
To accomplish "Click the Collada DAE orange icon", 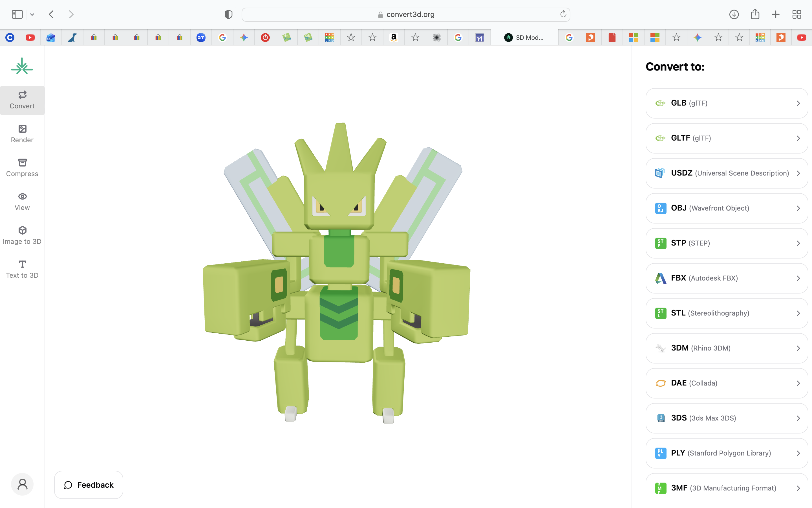I will pyautogui.click(x=660, y=383).
